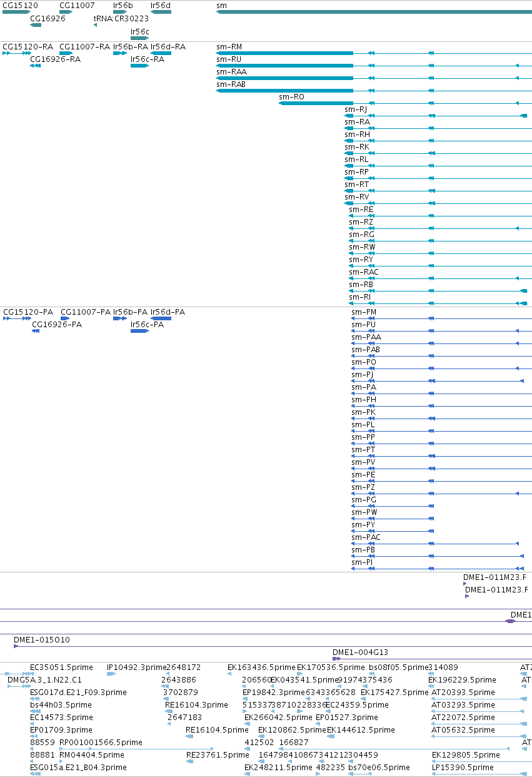
Task: Click the sm-PAA protein label
Action: click(366, 337)
